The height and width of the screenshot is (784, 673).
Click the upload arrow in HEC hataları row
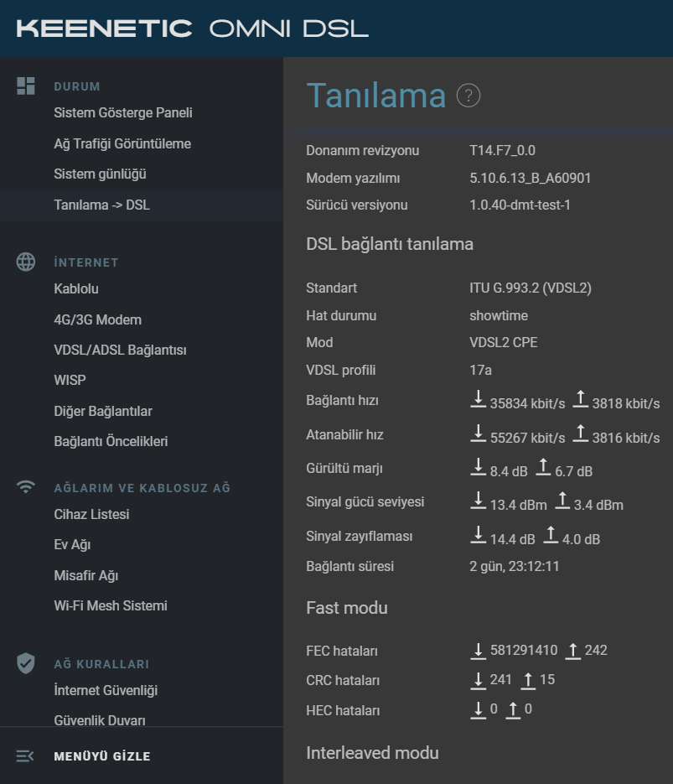click(x=513, y=710)
